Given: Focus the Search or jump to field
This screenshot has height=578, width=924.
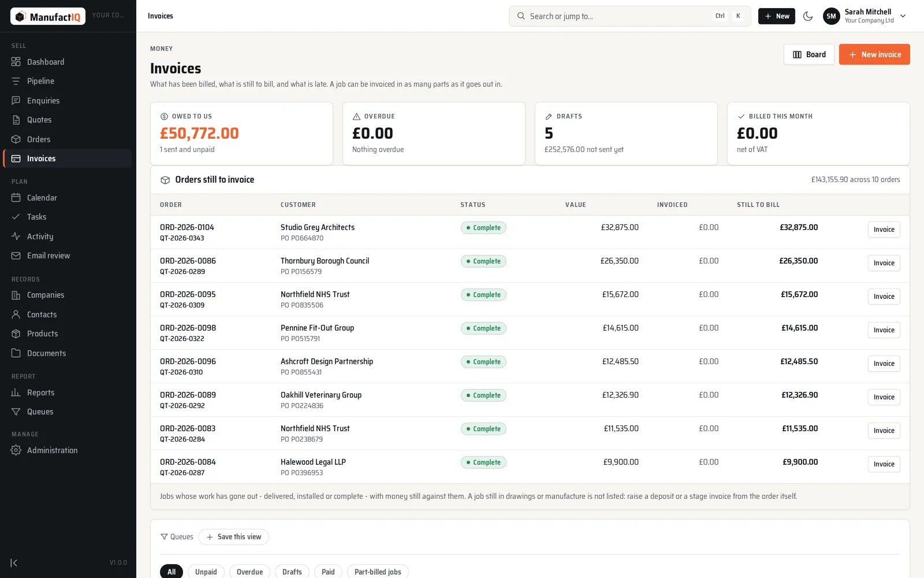Looking at the screenshot, I should click(x=629, y=16).
